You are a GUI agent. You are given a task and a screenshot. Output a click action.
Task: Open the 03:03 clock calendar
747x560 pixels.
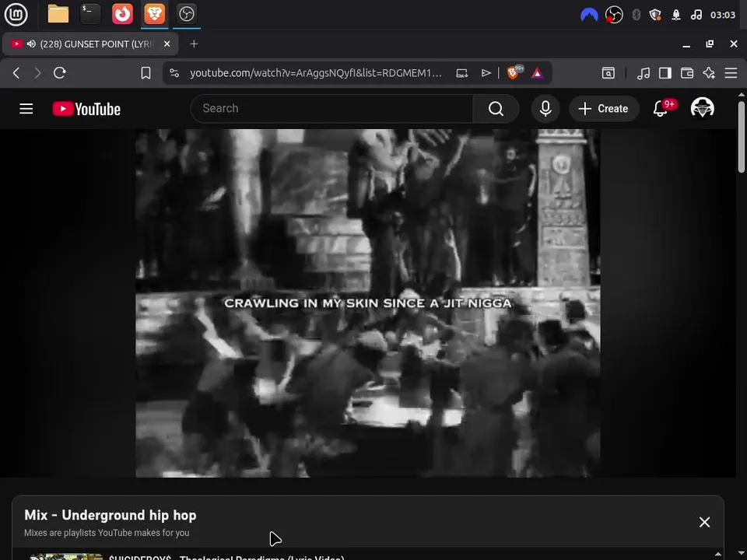(x=723, y=16)
